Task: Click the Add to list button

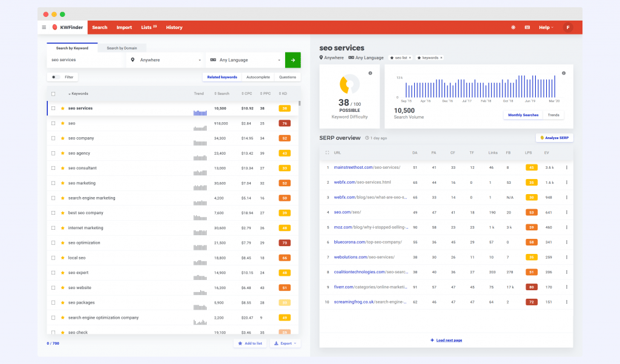Action: click(x=250, y=343)
